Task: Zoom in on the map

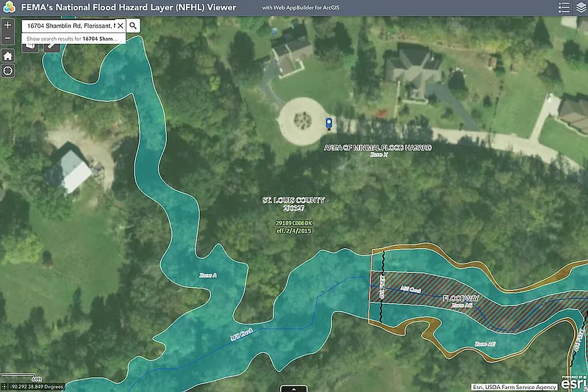Action: [x=7, y=25]
